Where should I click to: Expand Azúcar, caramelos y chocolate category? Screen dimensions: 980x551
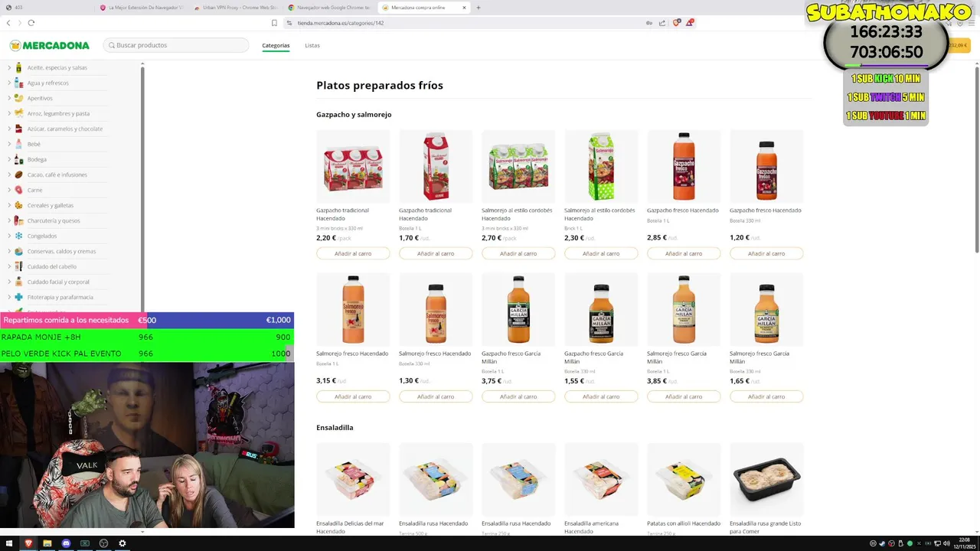click(9, 129)
